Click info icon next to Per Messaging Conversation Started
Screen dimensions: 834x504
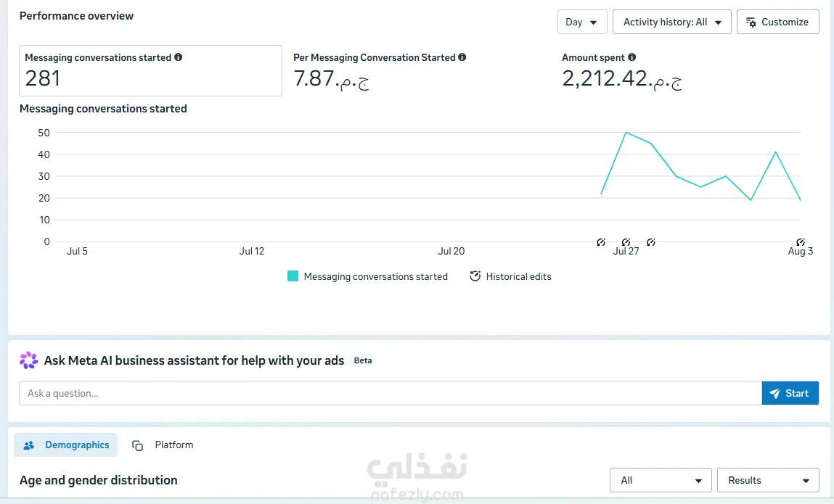tap(462, 57)
